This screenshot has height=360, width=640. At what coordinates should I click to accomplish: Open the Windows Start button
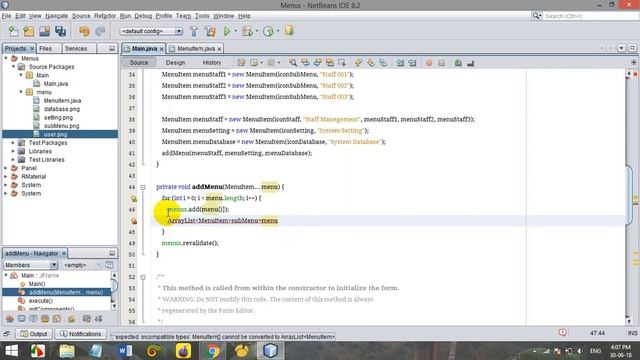[11, 351]
